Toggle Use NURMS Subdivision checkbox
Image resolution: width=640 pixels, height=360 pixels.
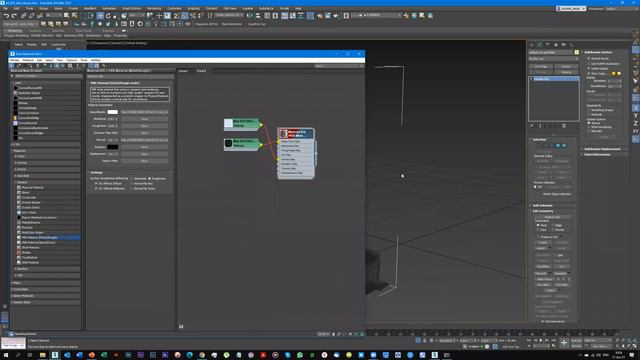(589, 64)
